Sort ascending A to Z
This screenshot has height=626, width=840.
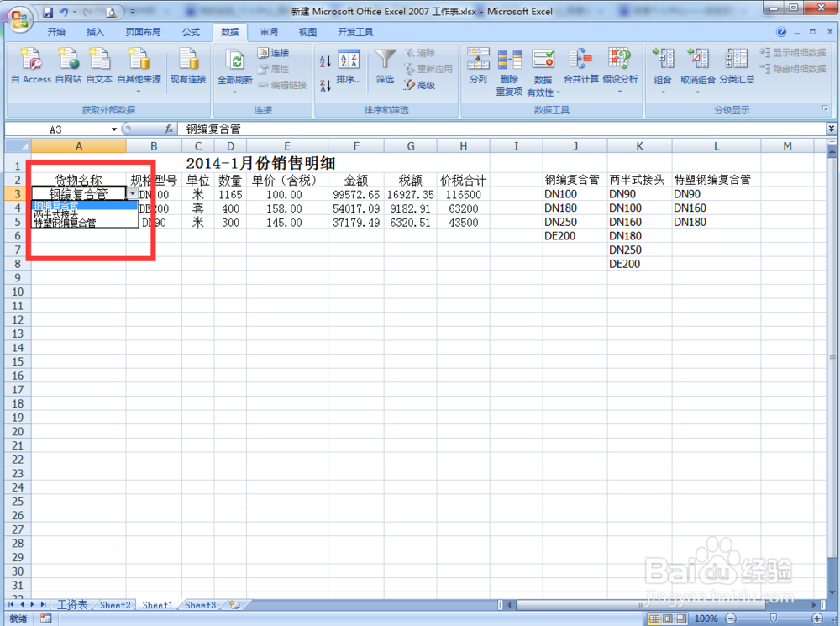(325, 61)
